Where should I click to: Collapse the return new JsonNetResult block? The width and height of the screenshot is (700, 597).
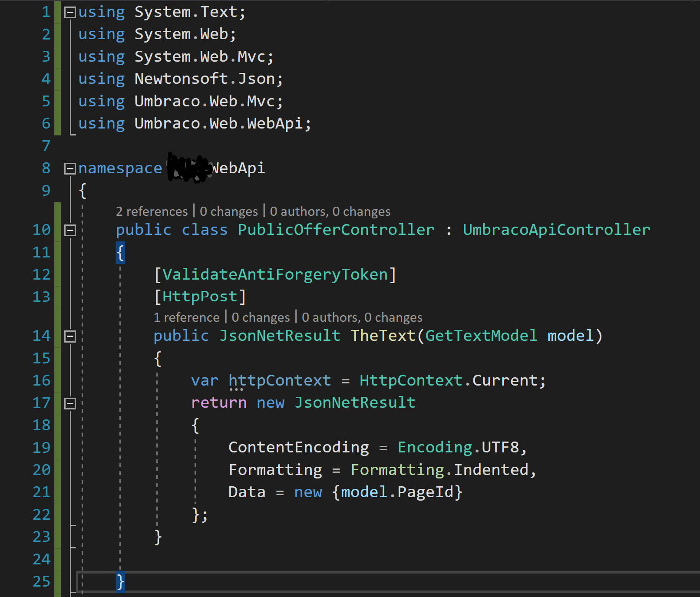coord(70,403)
